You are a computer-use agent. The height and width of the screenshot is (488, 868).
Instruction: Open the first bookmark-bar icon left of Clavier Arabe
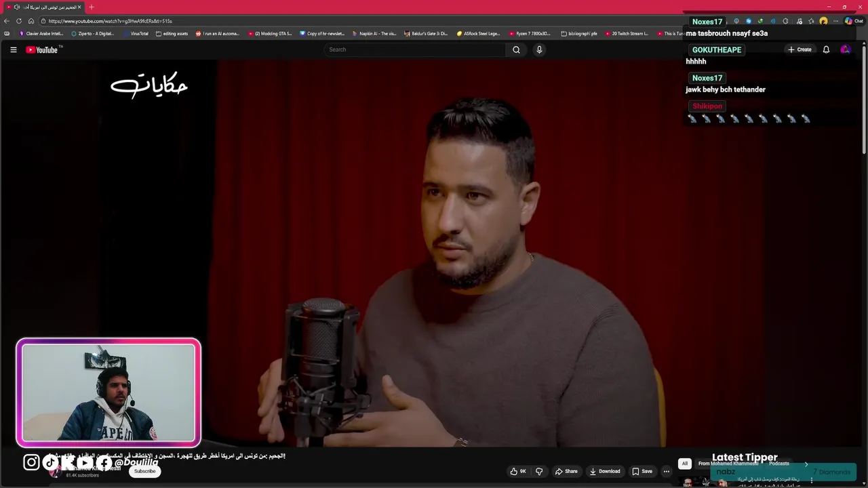coord(7,33)
